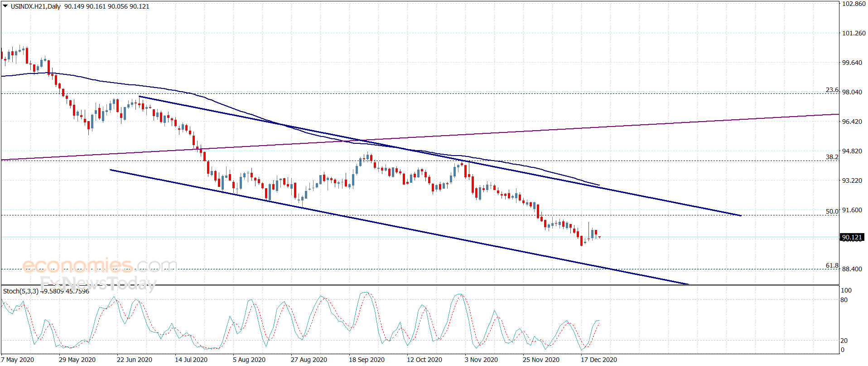Select the Stoch(5,3,3) indicator label
The width and height of the screenshot is (868, 366).
coord(20,291)
